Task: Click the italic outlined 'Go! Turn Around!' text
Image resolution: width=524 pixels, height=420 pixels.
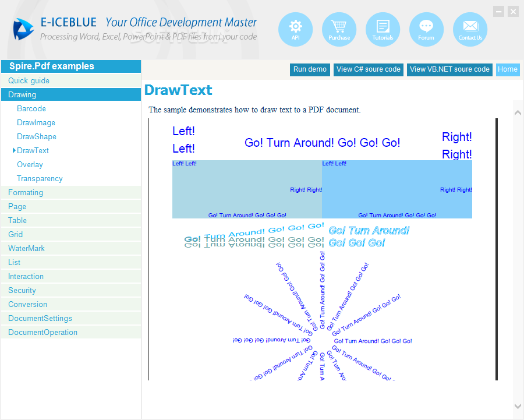Action: (x=369, y=237)
